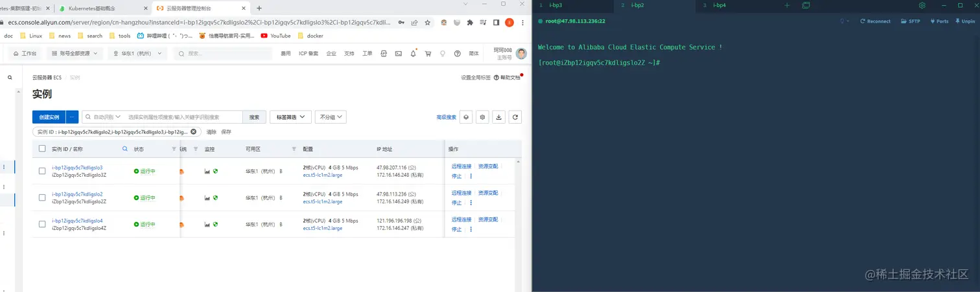The image size is (980, 292).
Task: Open the docker bookmarks folder
Action: pos(310,36)
